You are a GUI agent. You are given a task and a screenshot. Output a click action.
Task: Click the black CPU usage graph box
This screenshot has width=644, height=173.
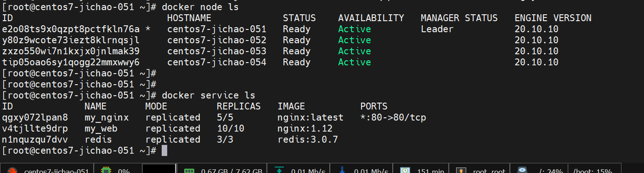[x=158, y=168]
